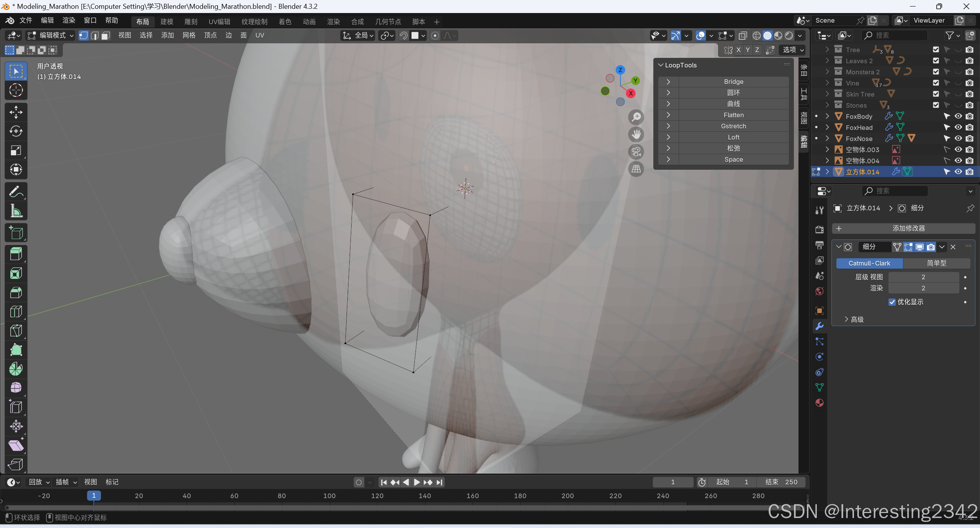The height and width of the screenshot is (528, 980).
Task: Select the Rotate tool
Action: (16, 131)
